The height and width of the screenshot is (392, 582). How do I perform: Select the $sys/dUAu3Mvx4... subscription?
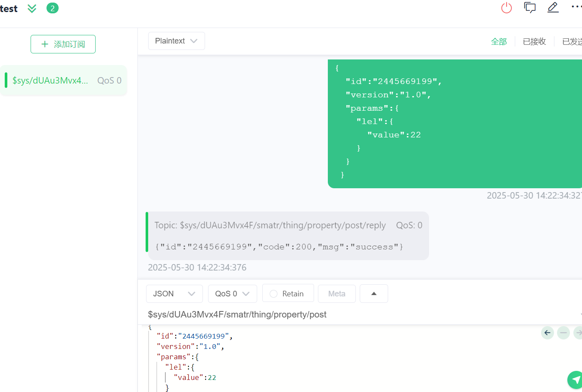pos(64,81)
